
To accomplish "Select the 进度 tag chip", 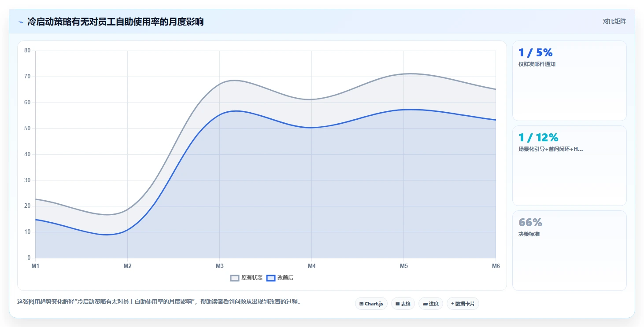I will (x=431, y=304).
